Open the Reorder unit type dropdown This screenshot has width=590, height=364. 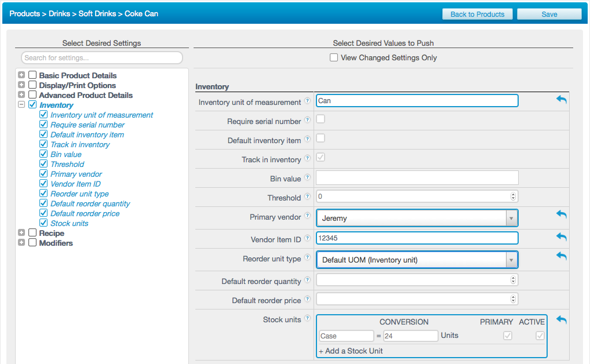512,259
